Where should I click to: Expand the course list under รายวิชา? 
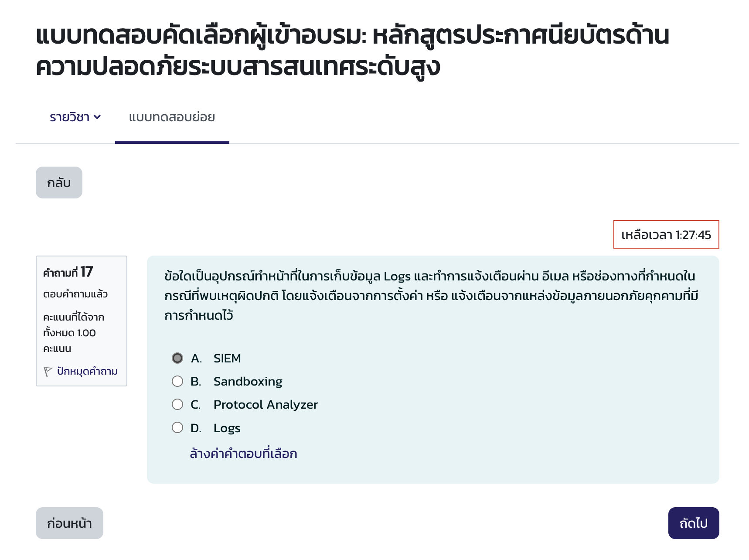[x=74, y=117]
